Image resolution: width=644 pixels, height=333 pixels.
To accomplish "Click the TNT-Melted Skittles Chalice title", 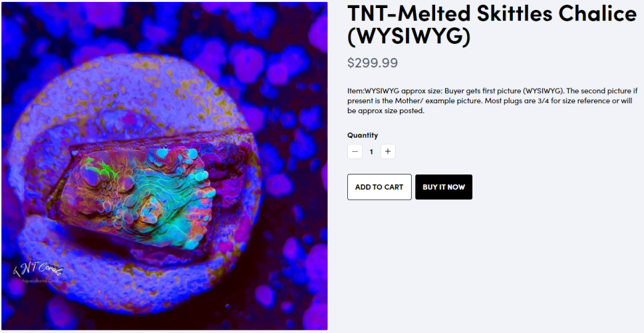I will (492, 25).
